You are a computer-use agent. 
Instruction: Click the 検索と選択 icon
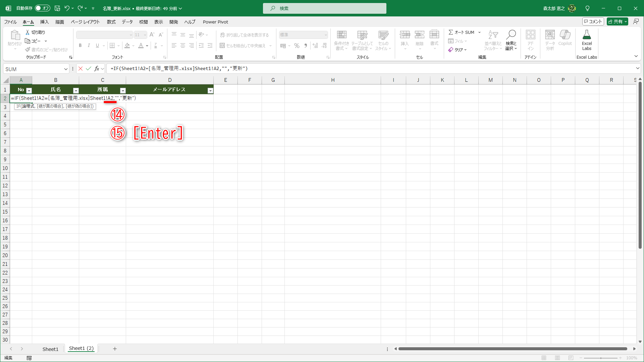tap(511, 40)
